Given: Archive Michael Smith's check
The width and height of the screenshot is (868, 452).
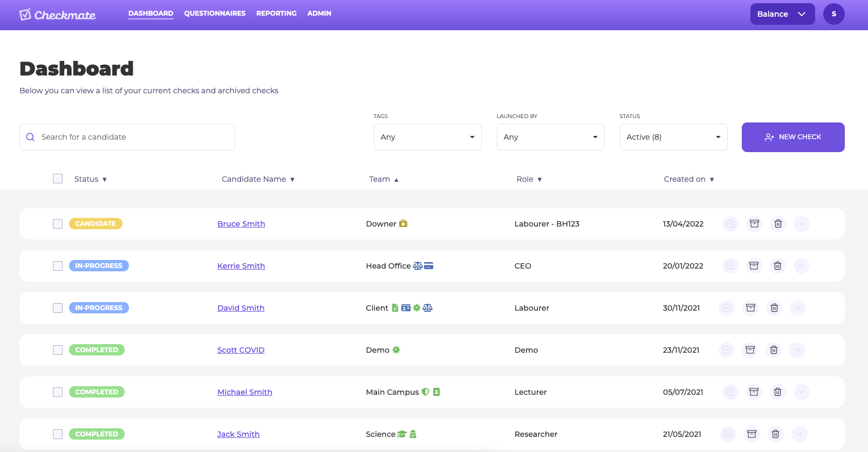Looking at the screenshot, I should [x=754, y=392].
